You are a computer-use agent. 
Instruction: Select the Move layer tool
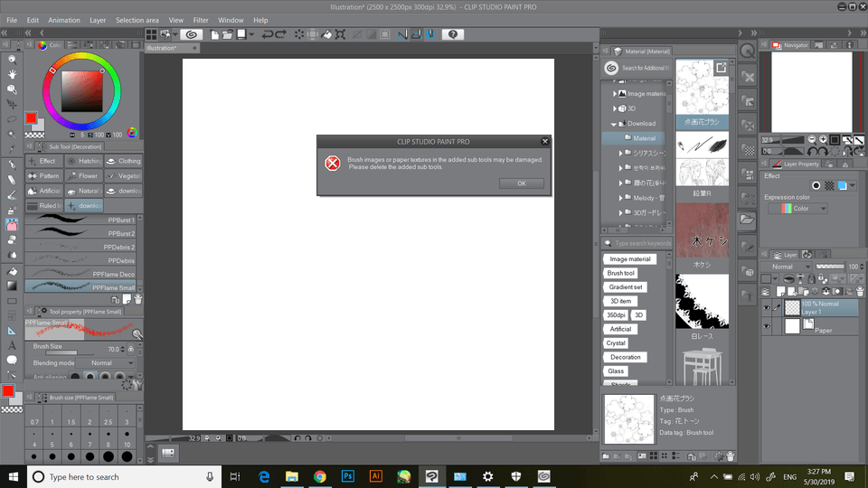point(12,104)
